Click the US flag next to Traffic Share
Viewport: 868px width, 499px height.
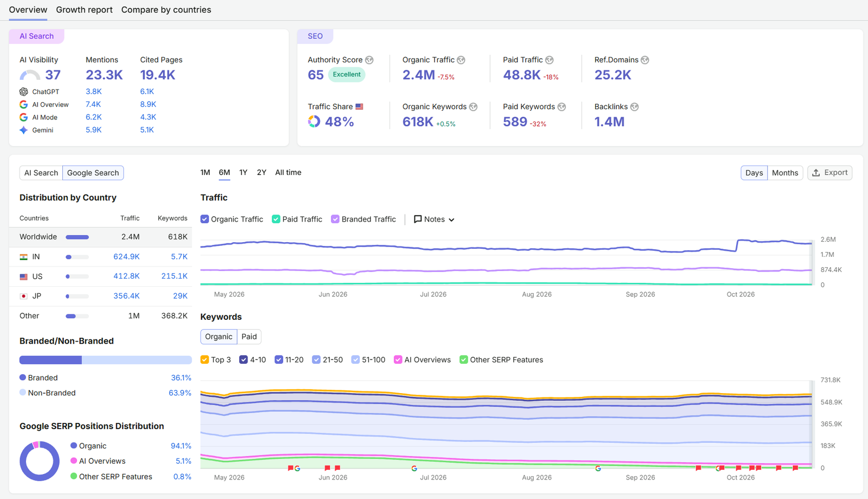coord(359,107)
